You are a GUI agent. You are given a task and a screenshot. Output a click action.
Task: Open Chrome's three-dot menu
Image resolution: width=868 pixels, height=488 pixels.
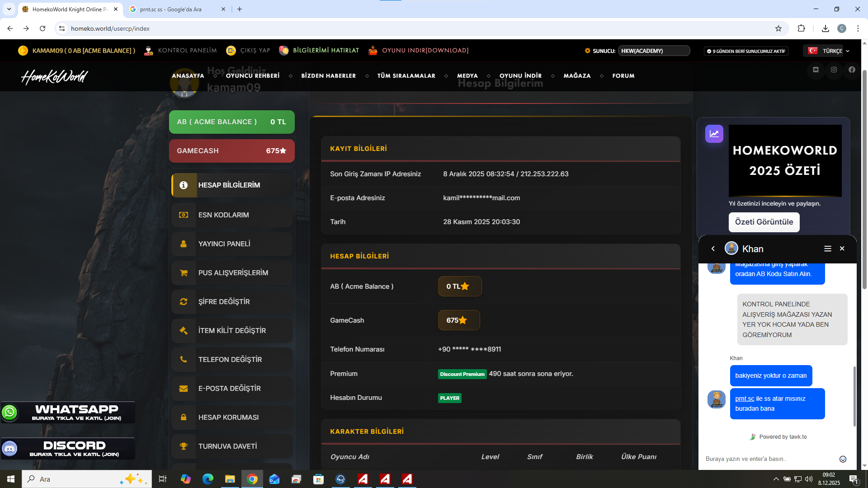tap(858, 28)
